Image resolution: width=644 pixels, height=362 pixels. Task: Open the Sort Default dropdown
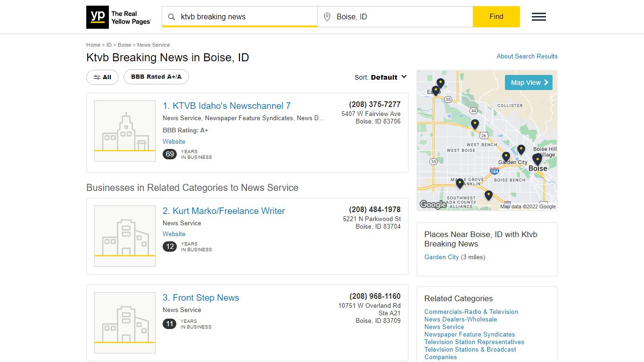381,77
